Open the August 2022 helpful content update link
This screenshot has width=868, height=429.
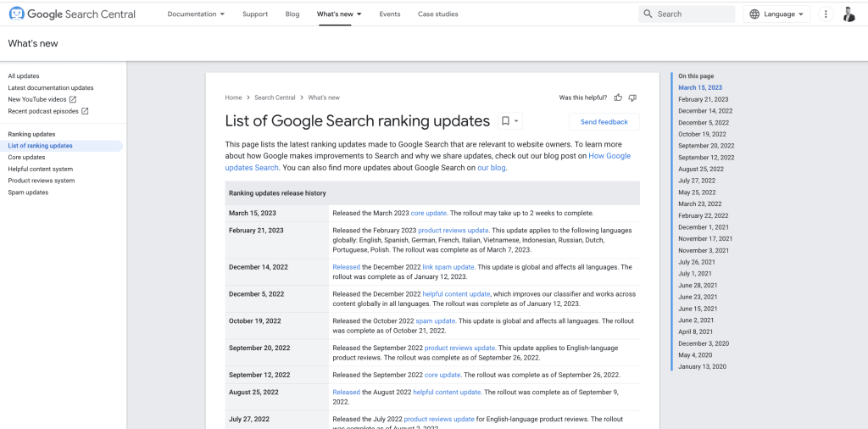[447, 392]
